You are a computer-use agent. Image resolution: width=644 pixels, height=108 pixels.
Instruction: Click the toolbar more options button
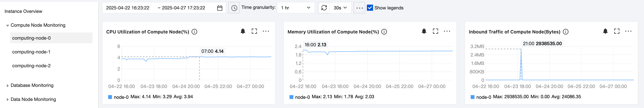click(359, 8)
